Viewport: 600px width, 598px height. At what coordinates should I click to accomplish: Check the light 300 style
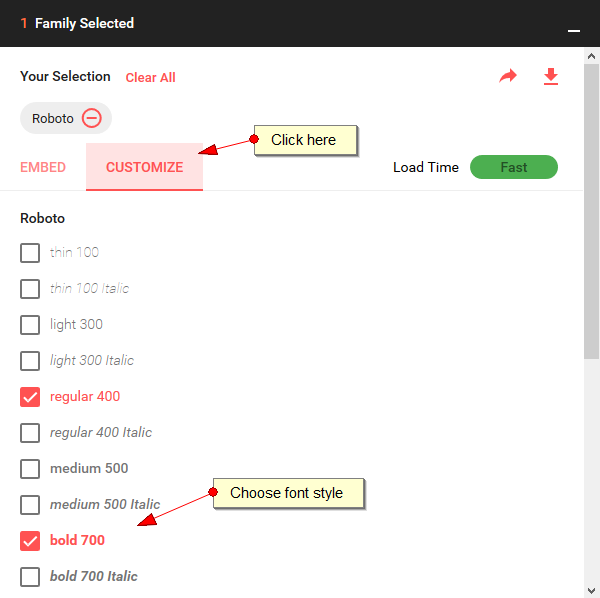(30, 325)
